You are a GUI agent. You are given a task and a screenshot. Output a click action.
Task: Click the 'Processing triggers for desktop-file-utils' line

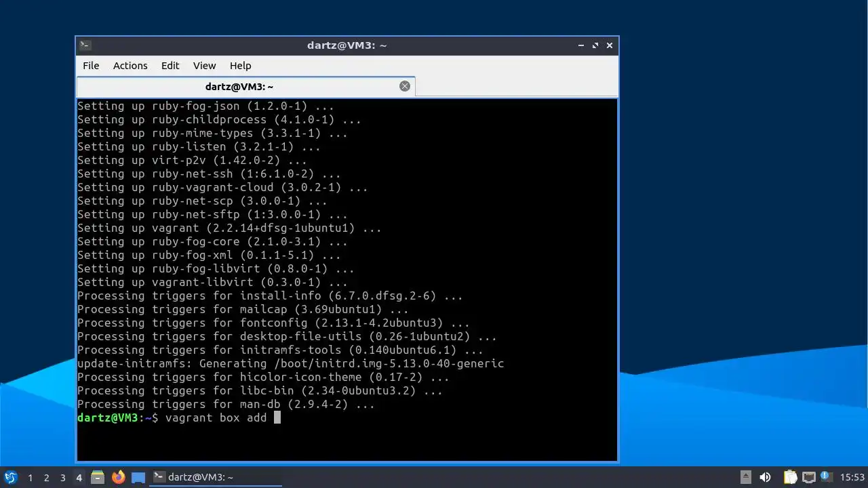click(287, 336)
